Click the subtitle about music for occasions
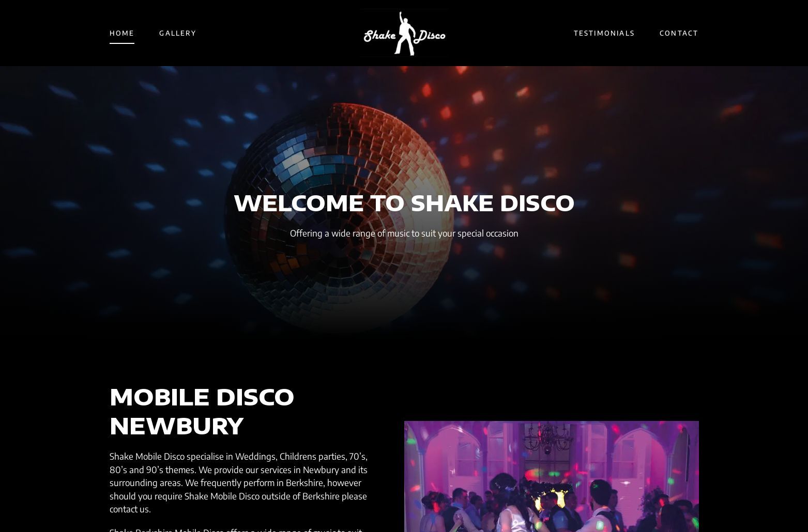 coord(404,233)
